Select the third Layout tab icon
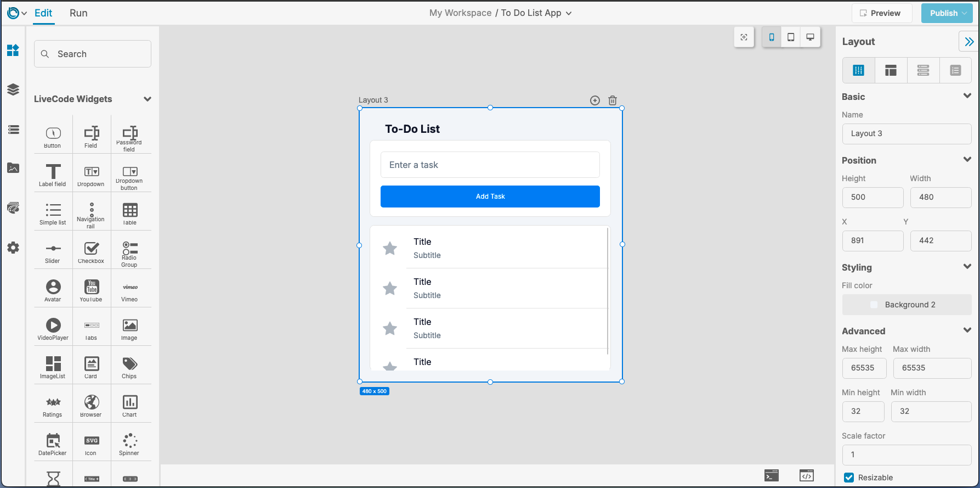The width and height of the screenshot is (980, 488). pos(924,70)
